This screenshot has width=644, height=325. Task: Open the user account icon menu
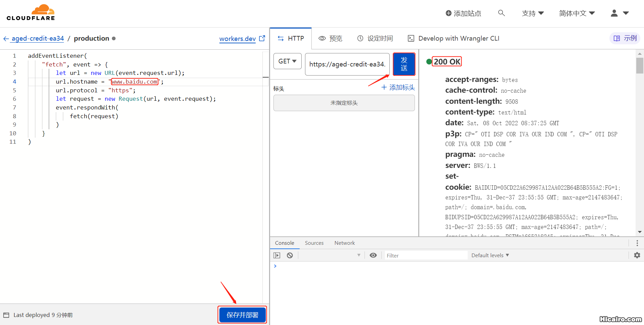[619, 13]
